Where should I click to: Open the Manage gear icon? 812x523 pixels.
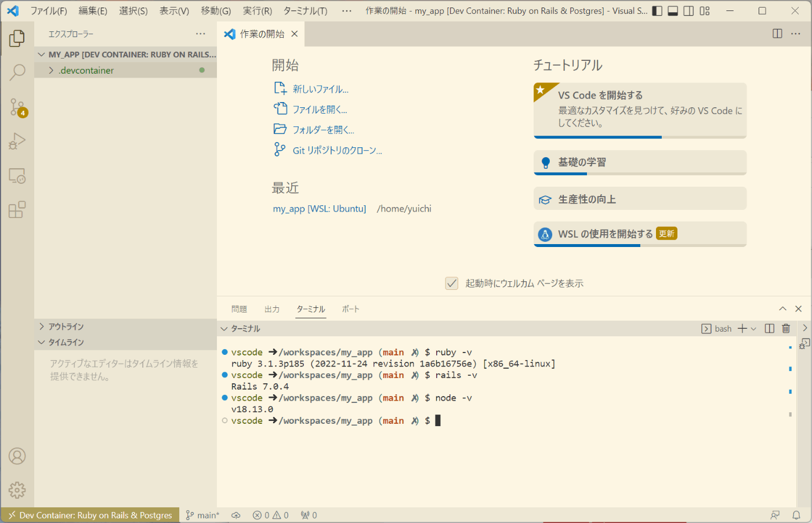(x=17, y=490)
